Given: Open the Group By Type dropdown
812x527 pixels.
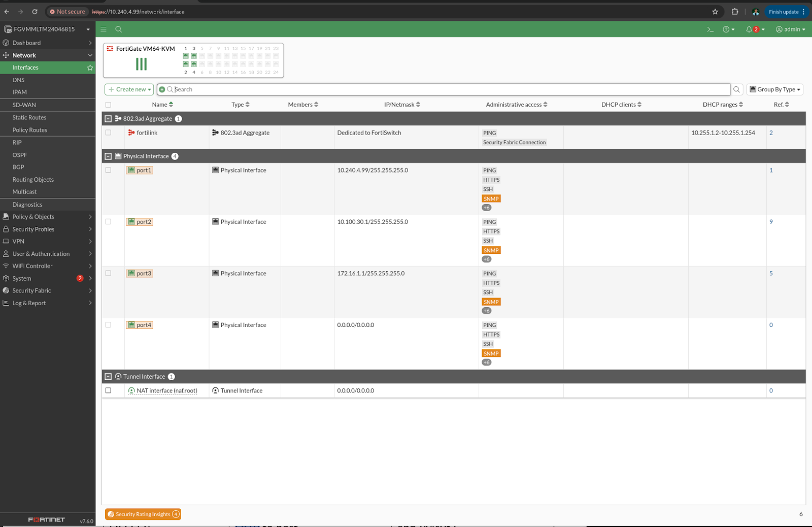Looking at the screenshot, I should [x=774, y=89].
